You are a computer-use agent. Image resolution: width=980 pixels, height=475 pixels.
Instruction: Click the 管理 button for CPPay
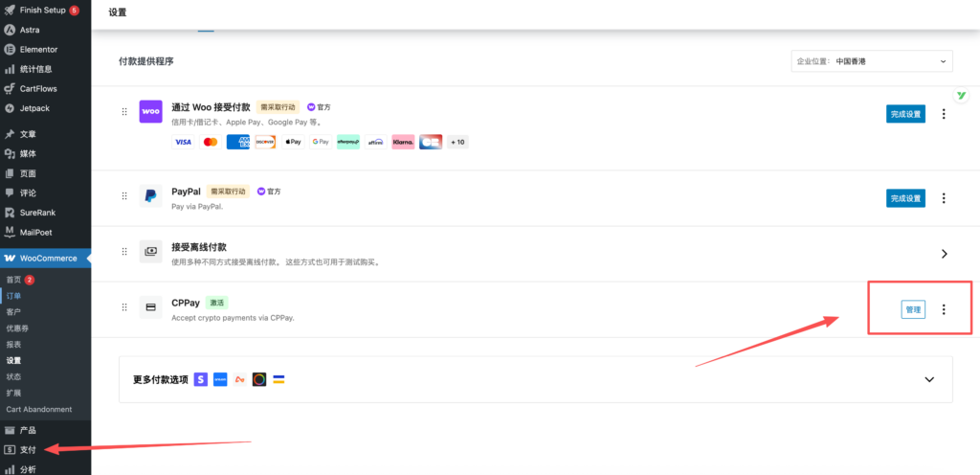click(913, 309)
